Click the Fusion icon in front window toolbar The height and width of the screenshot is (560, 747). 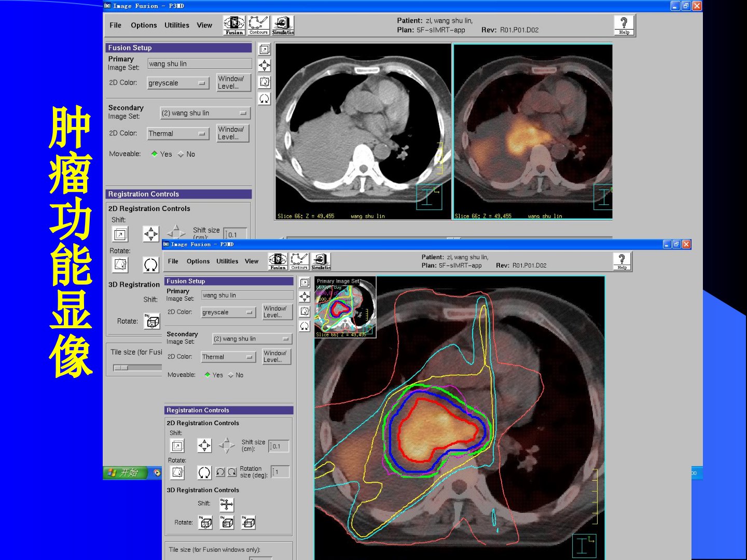(278, 261)
